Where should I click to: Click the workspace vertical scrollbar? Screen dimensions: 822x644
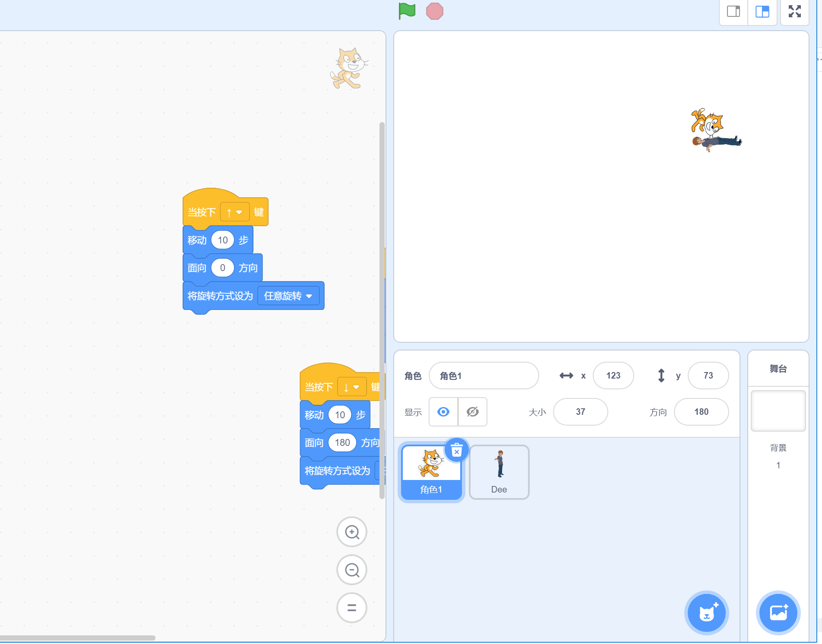click(382, 310)
